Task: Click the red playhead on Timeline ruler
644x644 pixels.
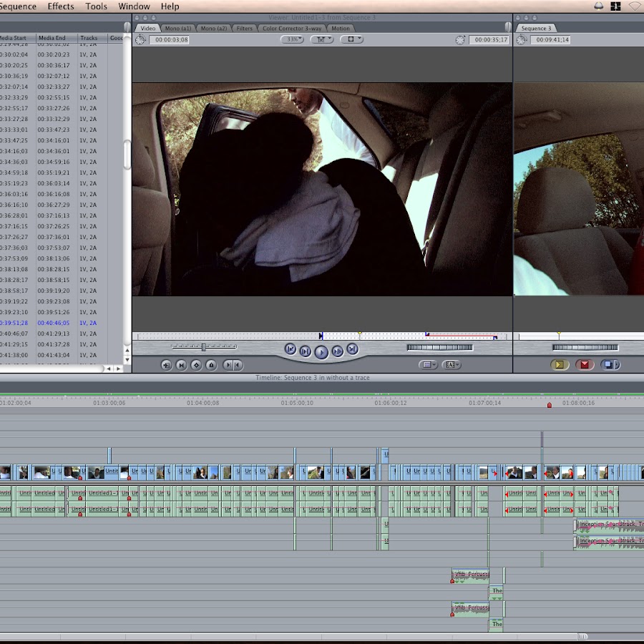Action: 550,405
